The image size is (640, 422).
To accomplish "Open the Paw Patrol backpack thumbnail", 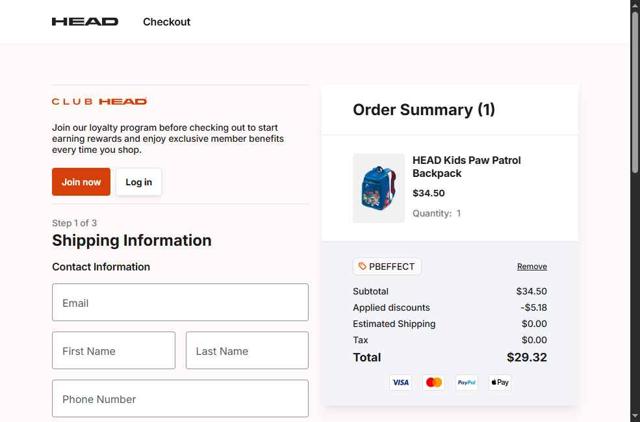I will 379,187.
